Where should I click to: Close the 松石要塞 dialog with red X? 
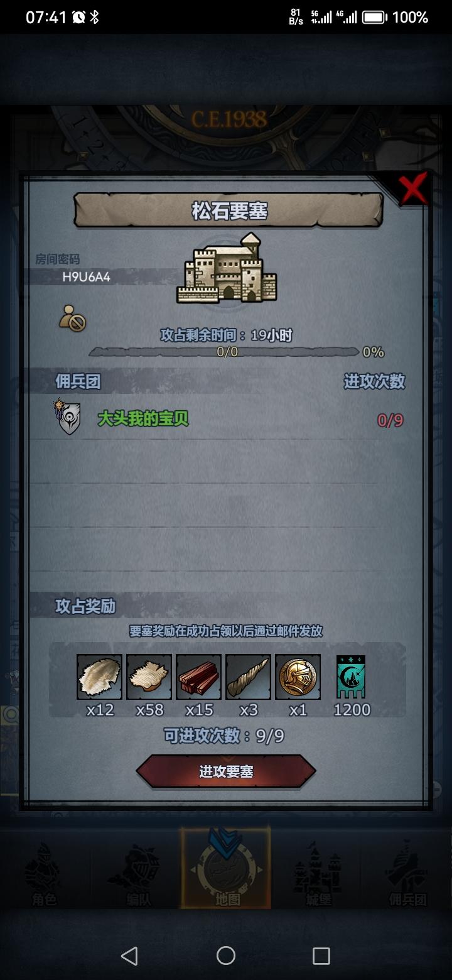coord(414,188)
